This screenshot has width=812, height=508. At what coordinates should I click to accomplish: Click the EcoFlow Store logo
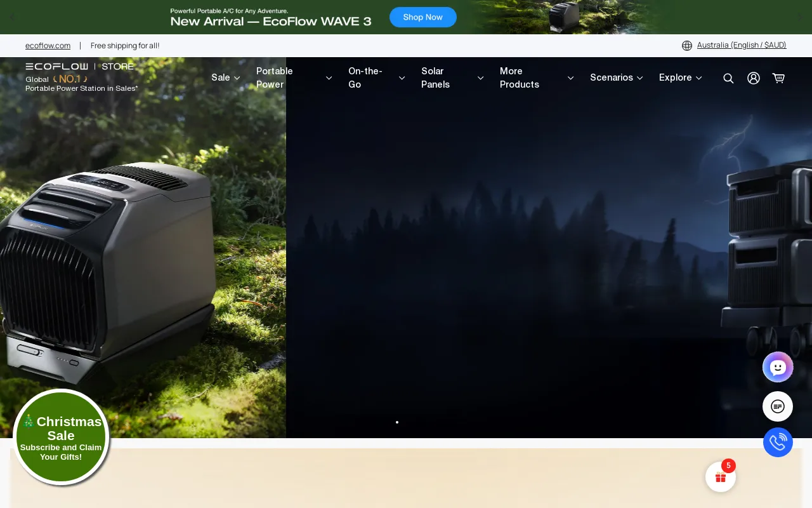click(x=80, y=66)
